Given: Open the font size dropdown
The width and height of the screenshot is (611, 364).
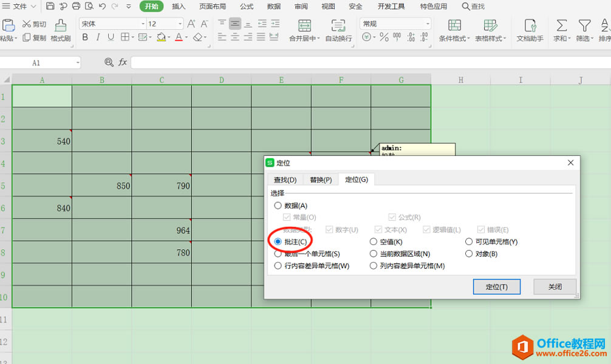Looking at the screenshot, I should (181, 22).
